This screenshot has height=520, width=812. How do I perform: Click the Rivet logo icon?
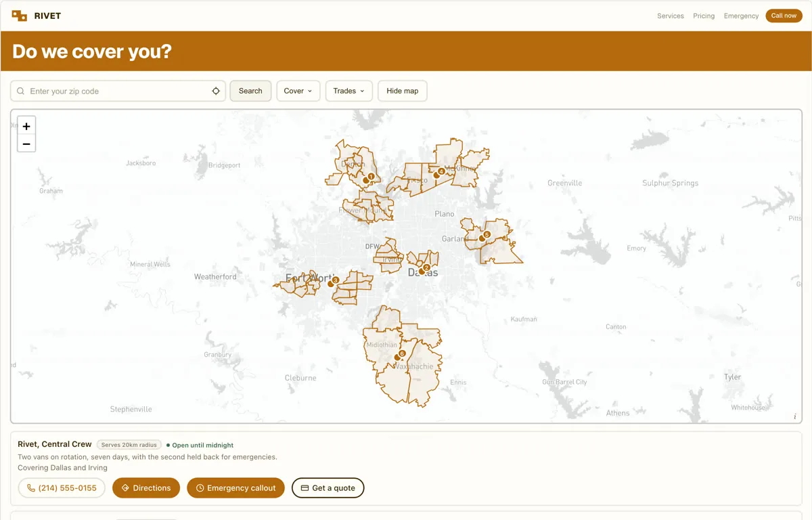tap(20, 16)
